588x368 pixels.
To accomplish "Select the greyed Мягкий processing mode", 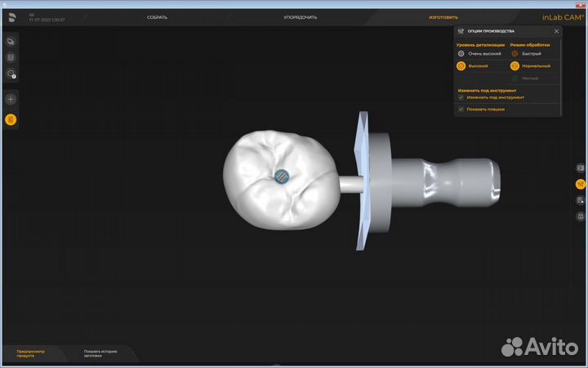I will click(x=525, y=79).
